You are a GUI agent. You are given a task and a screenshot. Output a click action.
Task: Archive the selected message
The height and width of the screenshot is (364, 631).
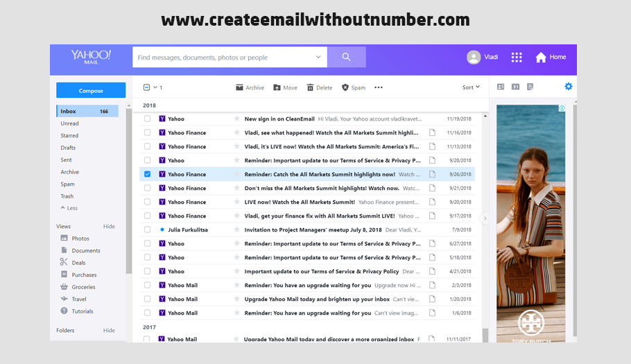(250, 87)
